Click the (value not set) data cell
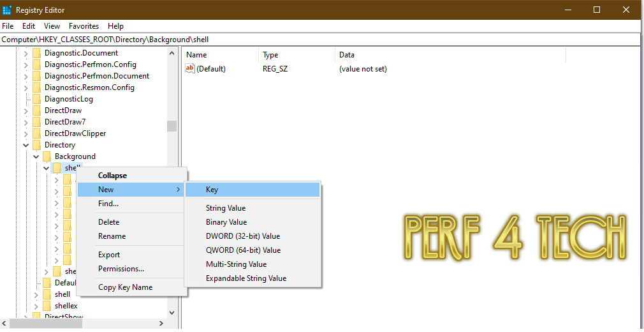Image resolution: width=644 pixels, height=332 pixels. (x=363, y=69)
